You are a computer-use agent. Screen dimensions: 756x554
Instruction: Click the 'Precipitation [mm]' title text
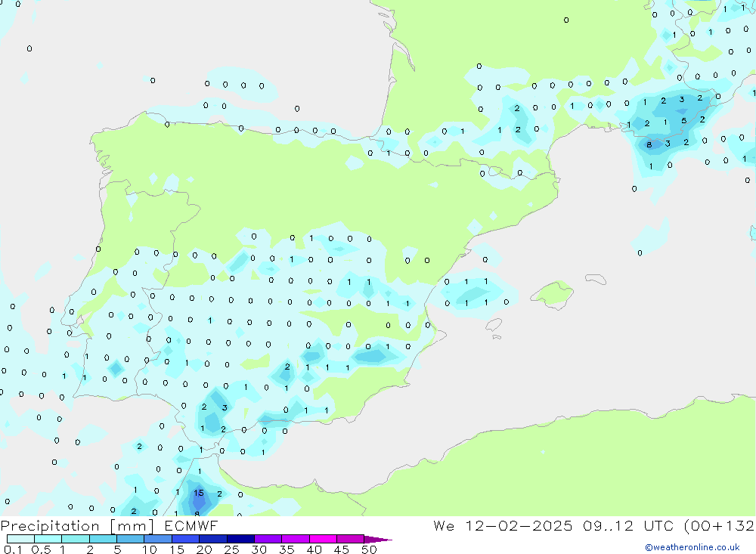pyautogui.click(x=77, y=526)
